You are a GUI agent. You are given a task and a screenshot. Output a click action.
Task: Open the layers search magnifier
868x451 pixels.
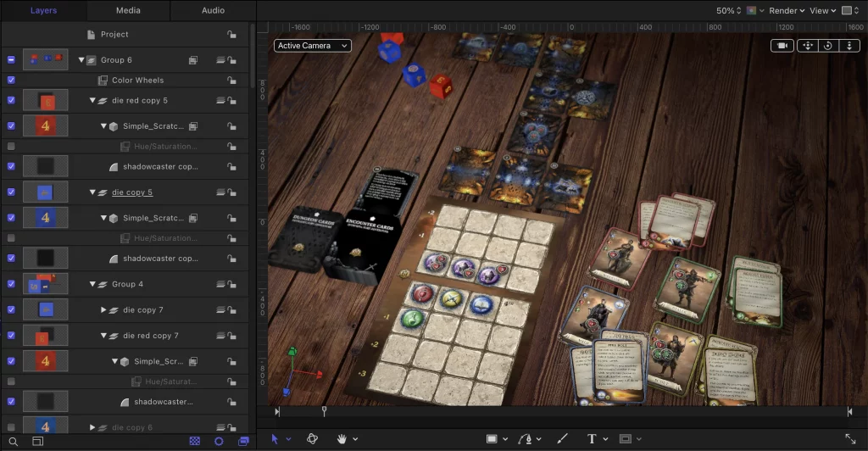coord(14,442)
